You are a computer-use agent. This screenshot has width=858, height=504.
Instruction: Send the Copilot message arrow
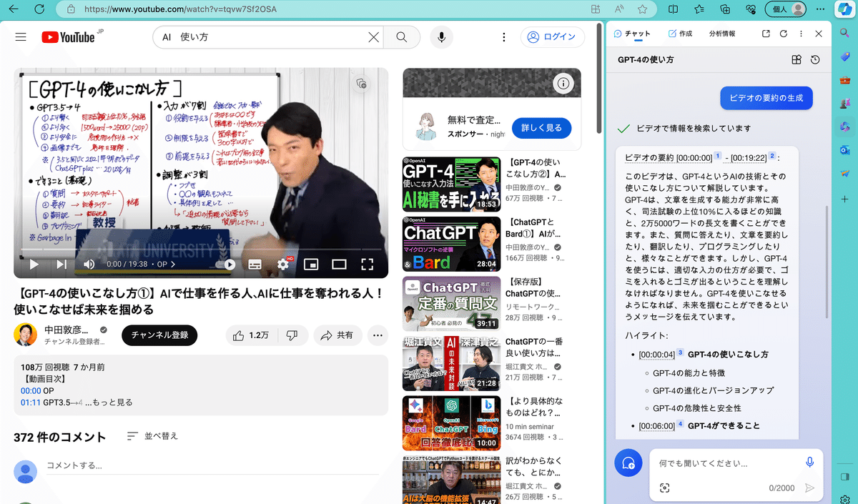click(809, 488)
